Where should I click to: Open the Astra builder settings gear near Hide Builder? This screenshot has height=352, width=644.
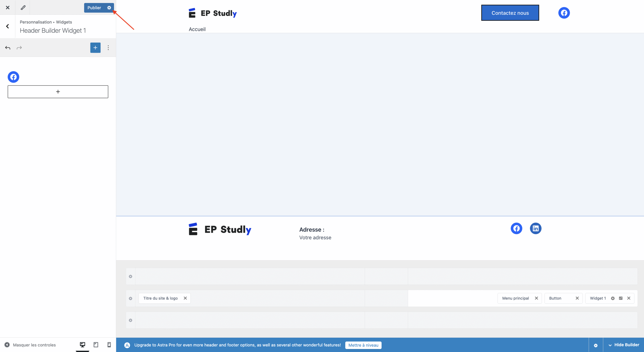click(x=596, y=345)
